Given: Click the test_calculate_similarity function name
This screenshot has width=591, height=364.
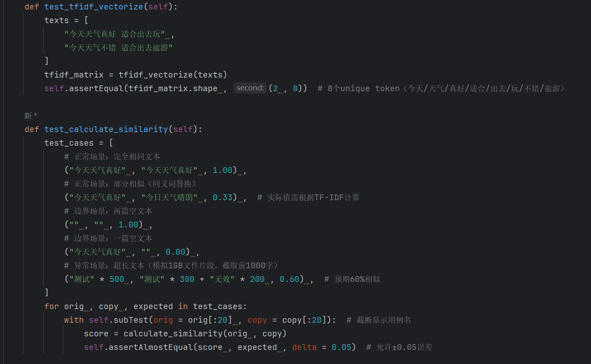Looking at the screenshot, I should tap(106, 129).
